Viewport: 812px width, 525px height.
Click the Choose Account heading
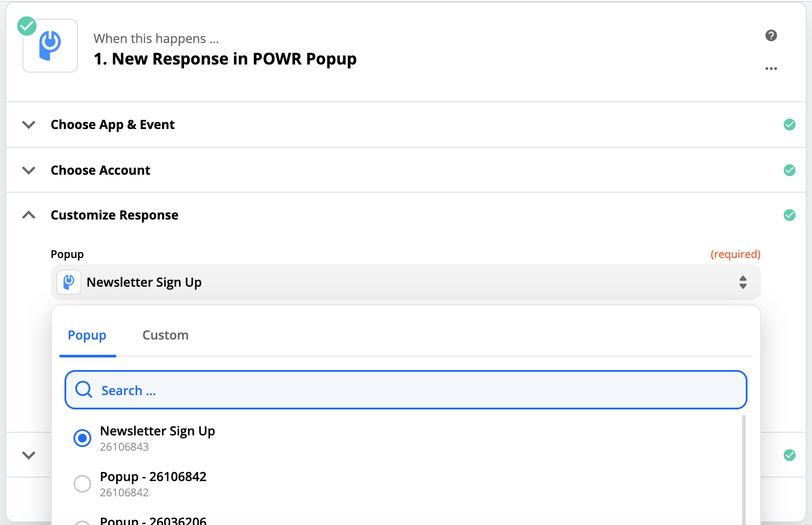tap(100, 170)
